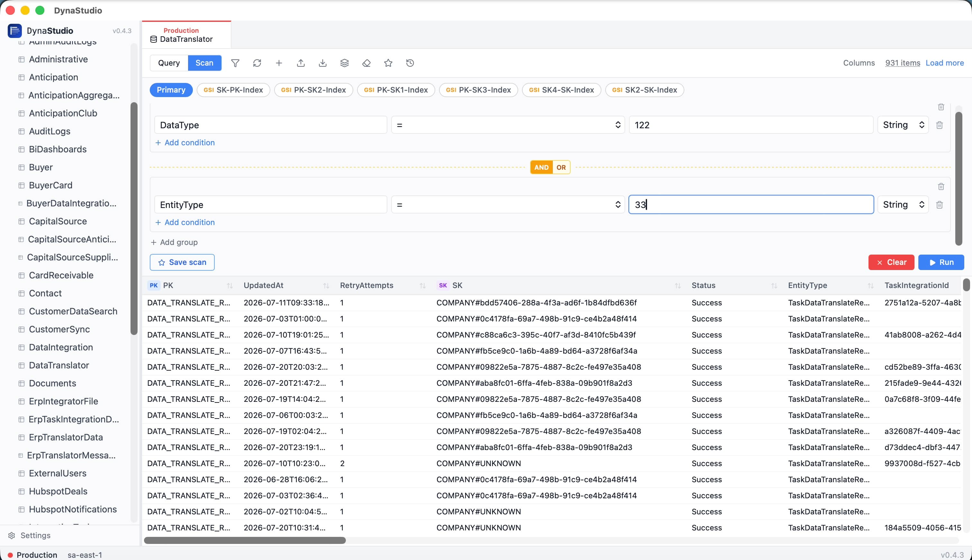Select the PK-SK3-Index GSI tab
The width and height of the screenshot is (972, 560).
tap(478, 90)
